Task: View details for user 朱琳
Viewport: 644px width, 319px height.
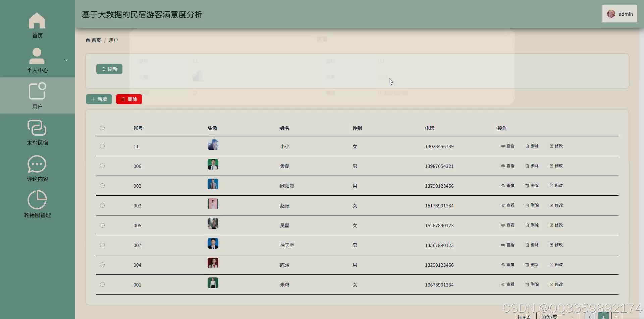Action: pyautogui.click(x=508, y=284)
